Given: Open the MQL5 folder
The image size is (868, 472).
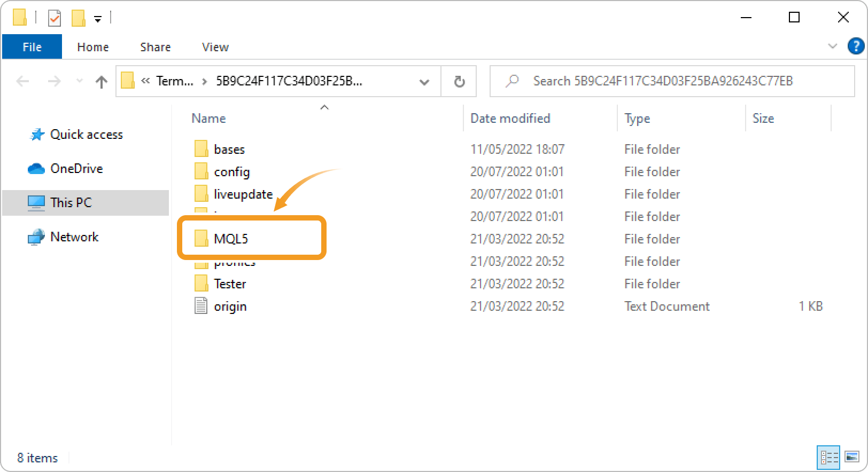Looking at the screenshot, I should [x=231, y=239].
